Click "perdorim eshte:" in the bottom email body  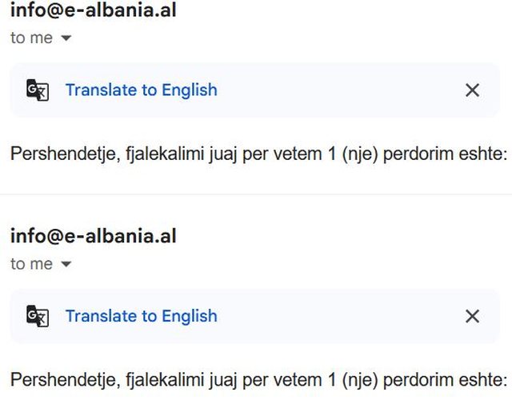(445, 379)
